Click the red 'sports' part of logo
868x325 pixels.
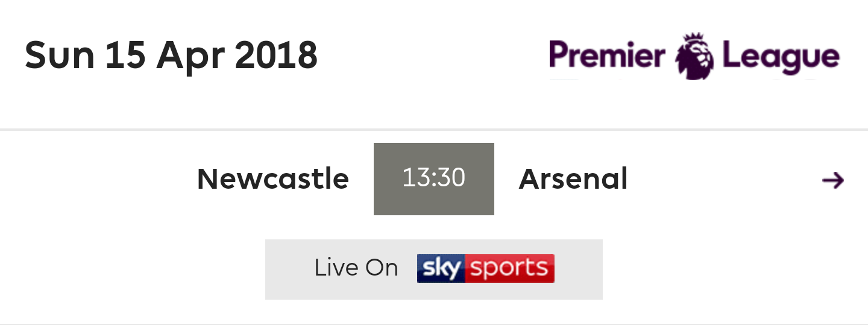[510, 268]
